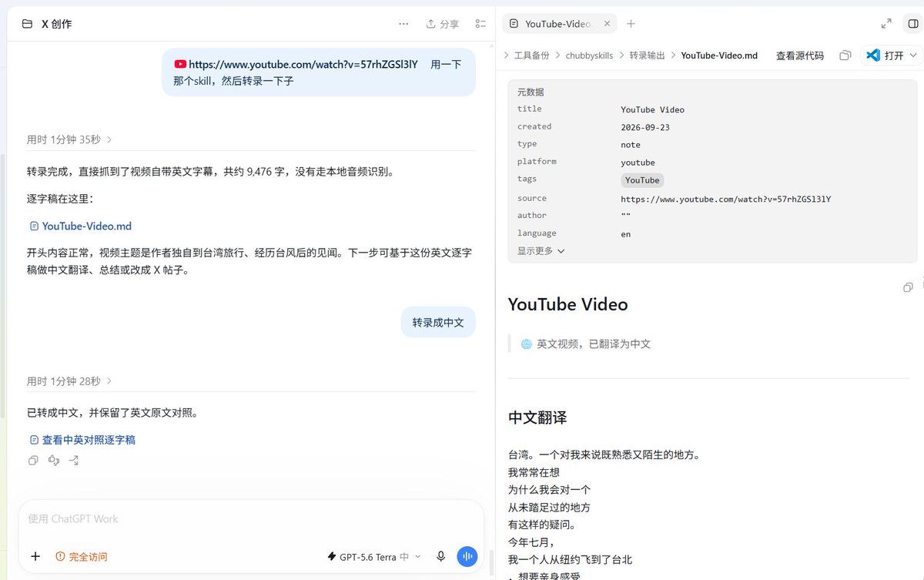Viewport: 924px width, 580px height.
Task: Click the microphone dictation icon
Action: tap(441, 556)
